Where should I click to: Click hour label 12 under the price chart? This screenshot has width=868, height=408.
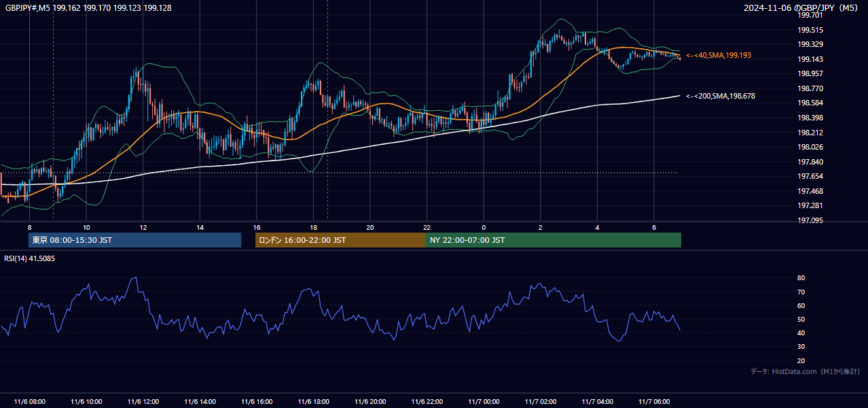[143, 227]
